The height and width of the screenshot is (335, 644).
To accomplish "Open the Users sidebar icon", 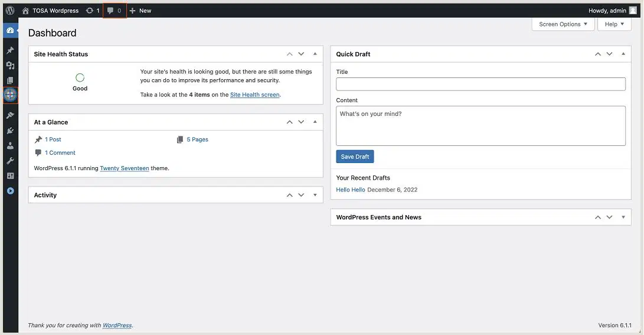I will [x=10, y=145].
